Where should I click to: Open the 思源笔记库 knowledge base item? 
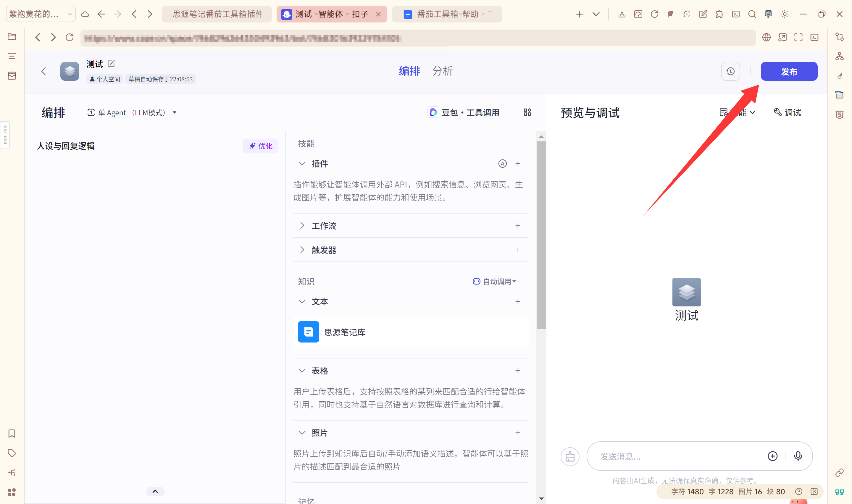tap(344, 332)
